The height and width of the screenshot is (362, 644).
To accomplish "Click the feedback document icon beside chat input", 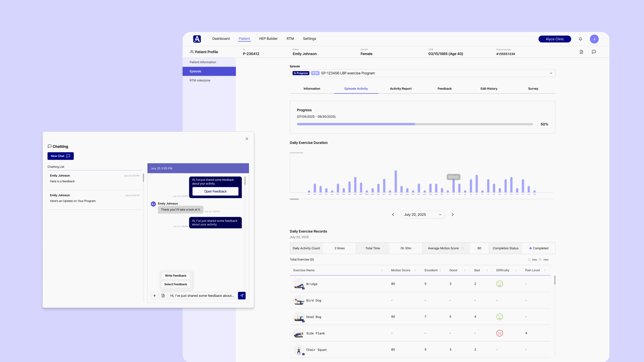I will point(163,296).
